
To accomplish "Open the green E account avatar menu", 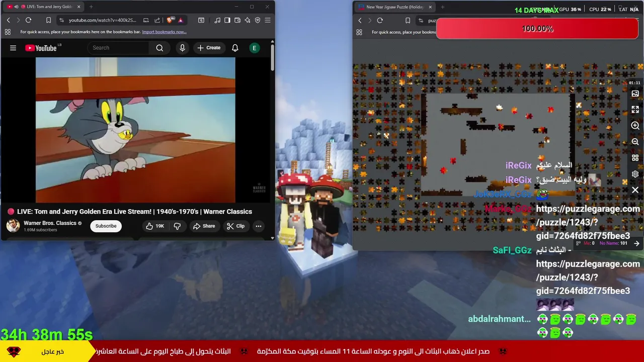I will pyautogui.click(x=255, y=48).
